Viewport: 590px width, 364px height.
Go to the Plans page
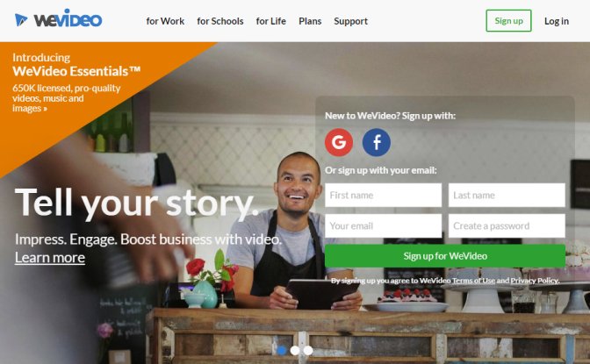click(310, 21)
